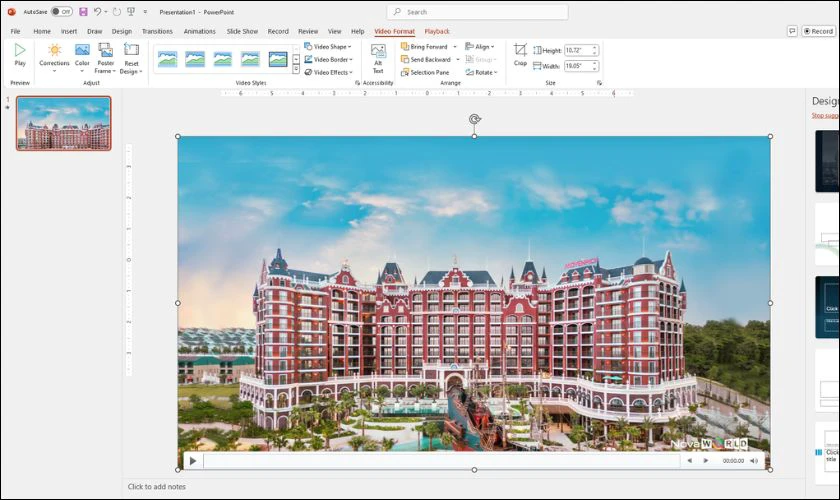The image size is (840, 500).
Task: Switch to the Home tab
Action: [42, 31]
